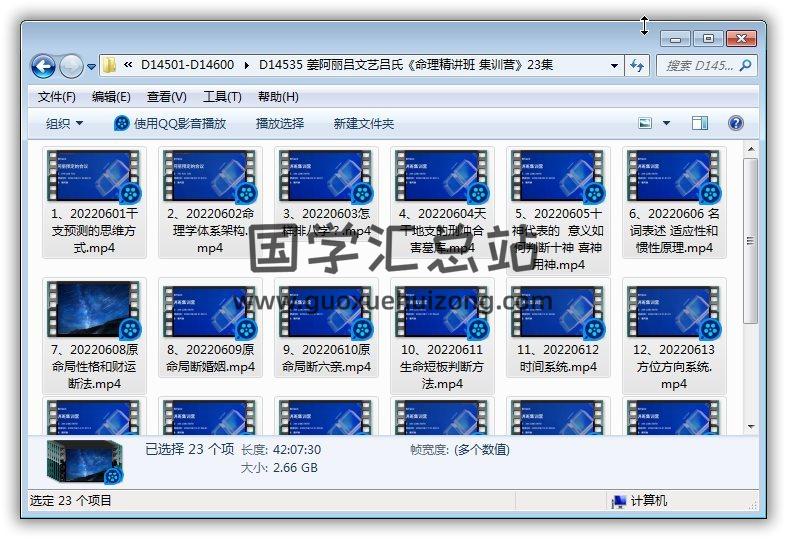Image resolution: width=787 pixels, height=539 pixels.
Task: Click 使用QQ影音播放 button
Action: click(170, 123)
